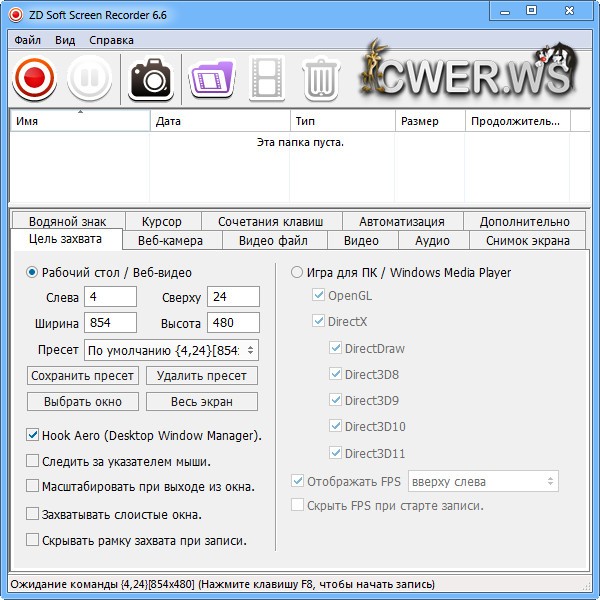Delete file using the trash bin icon
This screenshot has width=600, height=600.
(321, 79)
